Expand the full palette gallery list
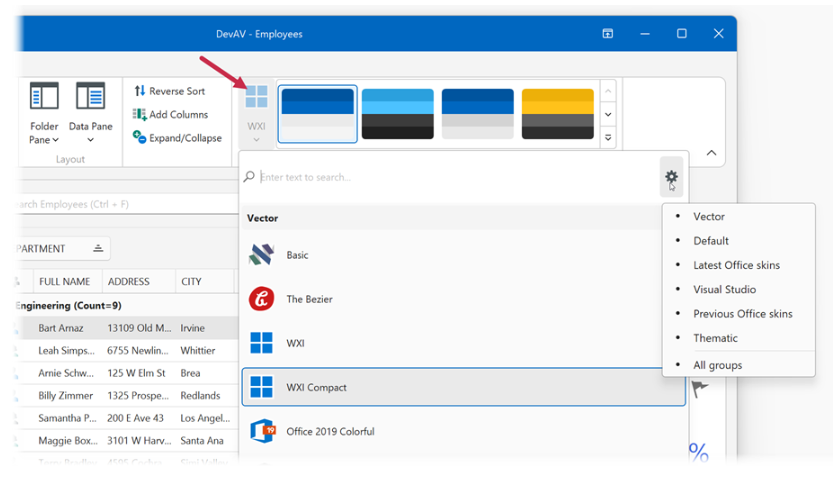This screenshot has width=835, height=486. (x=608, y=138)
